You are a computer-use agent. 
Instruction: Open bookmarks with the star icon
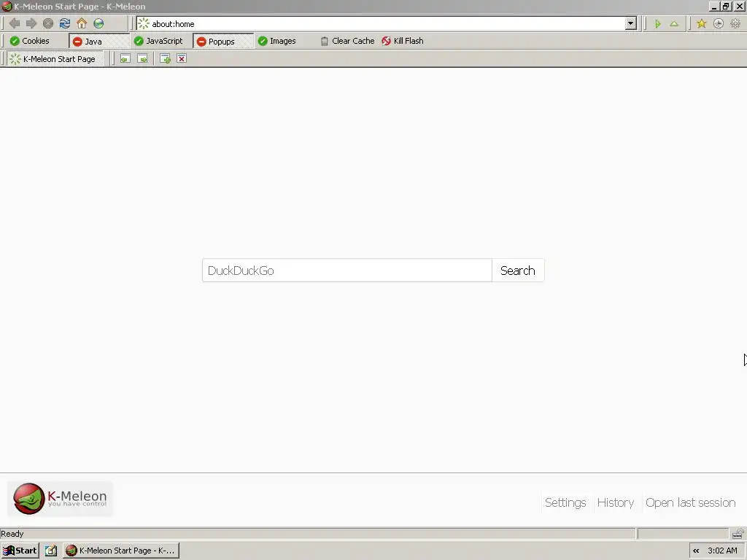(701, 24)
